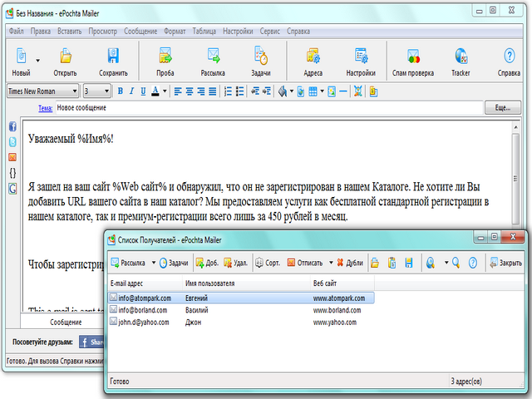Screen dimensions: 532x399
Task: Add a recipient with Доб. button
Action: pos(207,263)
